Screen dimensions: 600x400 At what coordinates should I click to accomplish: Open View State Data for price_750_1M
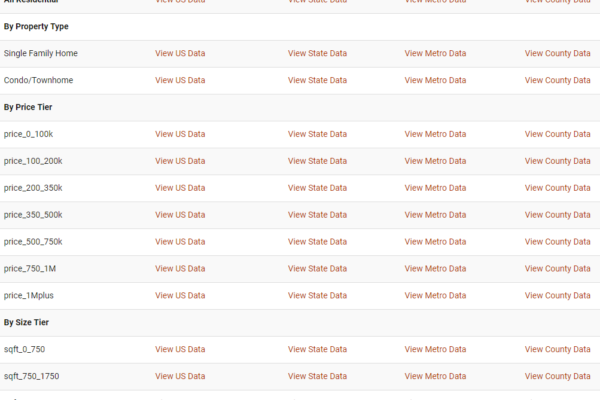click(315, 269)
